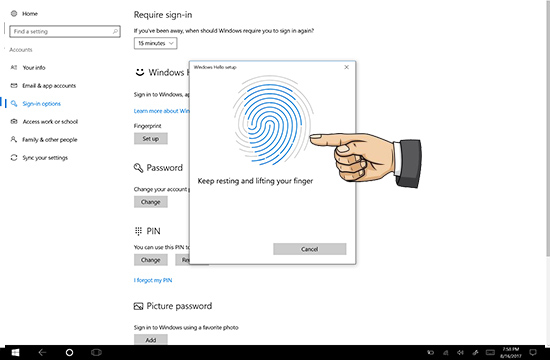
Task: Open the Windows Start menu
Action: [15, 352]
